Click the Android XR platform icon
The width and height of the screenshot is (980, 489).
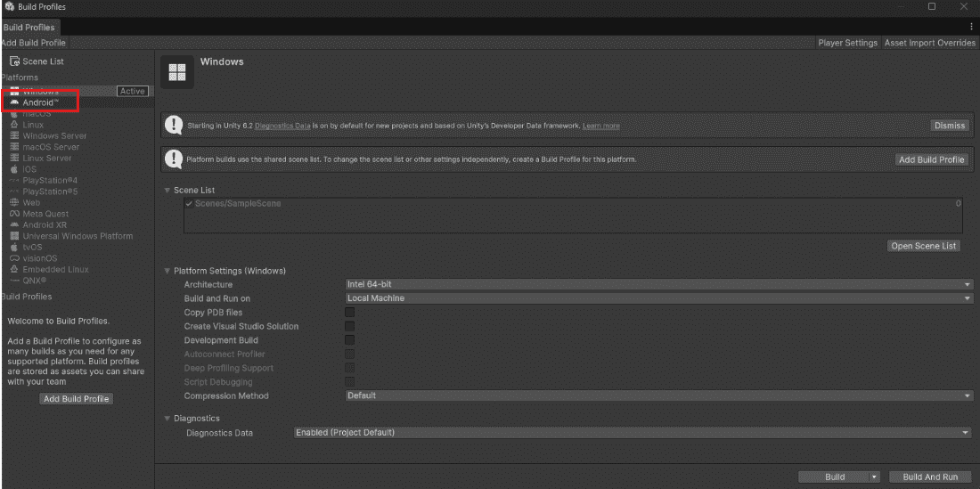tap(14, 224)
